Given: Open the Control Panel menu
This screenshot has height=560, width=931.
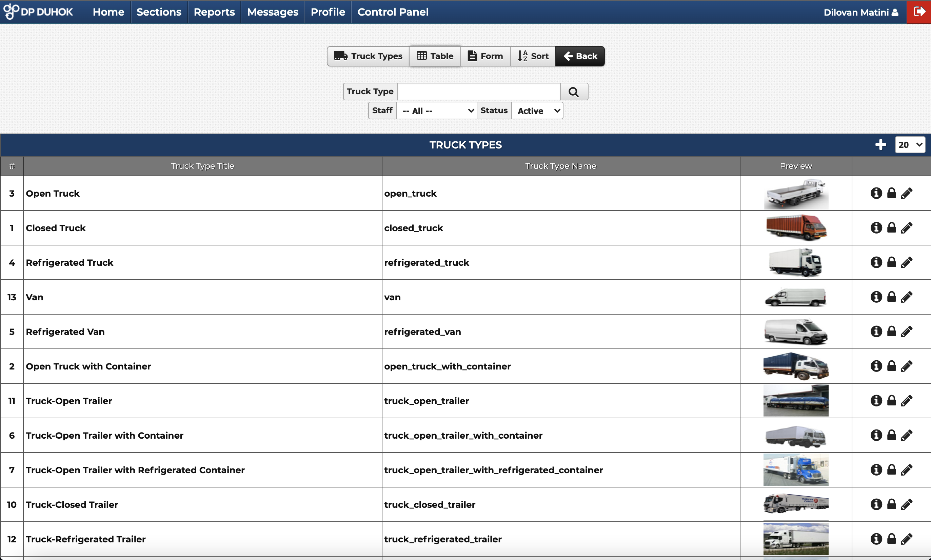Looking at the screenshot, I should 393,12.
